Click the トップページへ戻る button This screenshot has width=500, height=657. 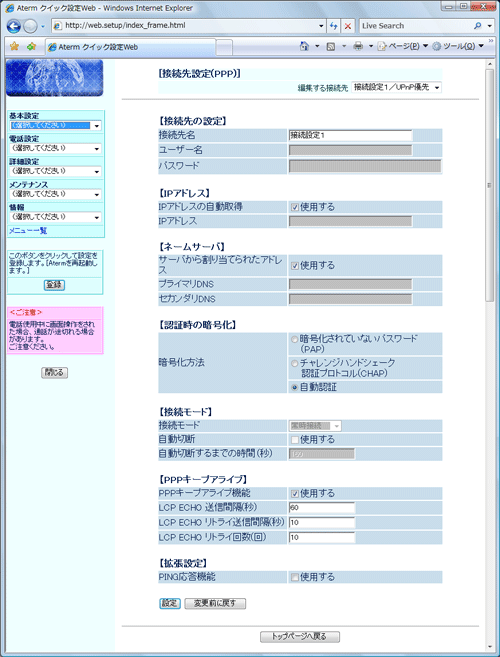pyautogui.click(x=300, y=636)
